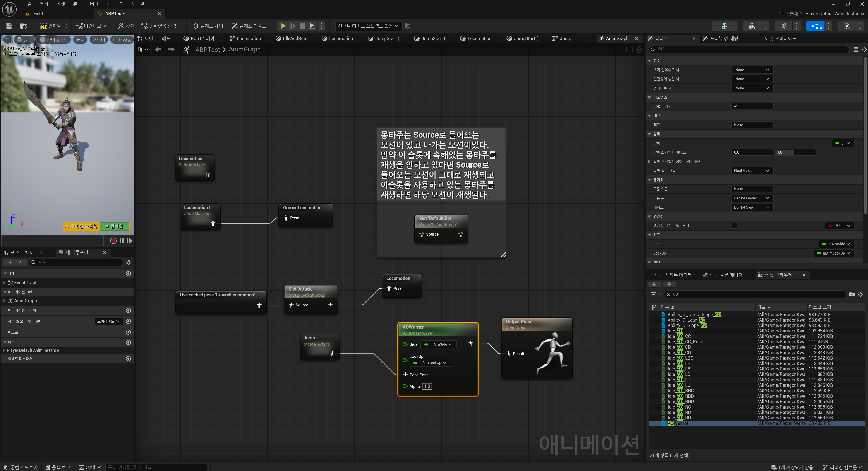Click the back arrow in the graph navigation
The image size is (868, 471).
pyautogui.click(x=158, y=50)
